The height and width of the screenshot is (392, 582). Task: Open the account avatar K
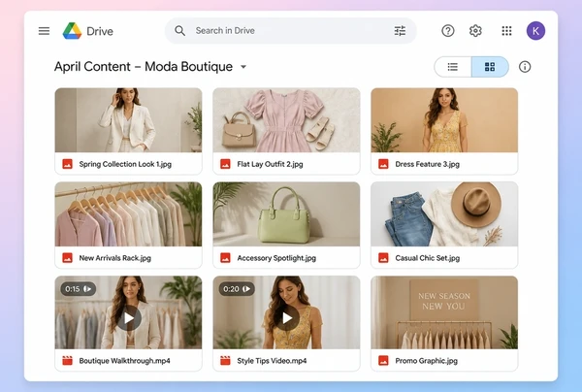(x=535, y=31)
